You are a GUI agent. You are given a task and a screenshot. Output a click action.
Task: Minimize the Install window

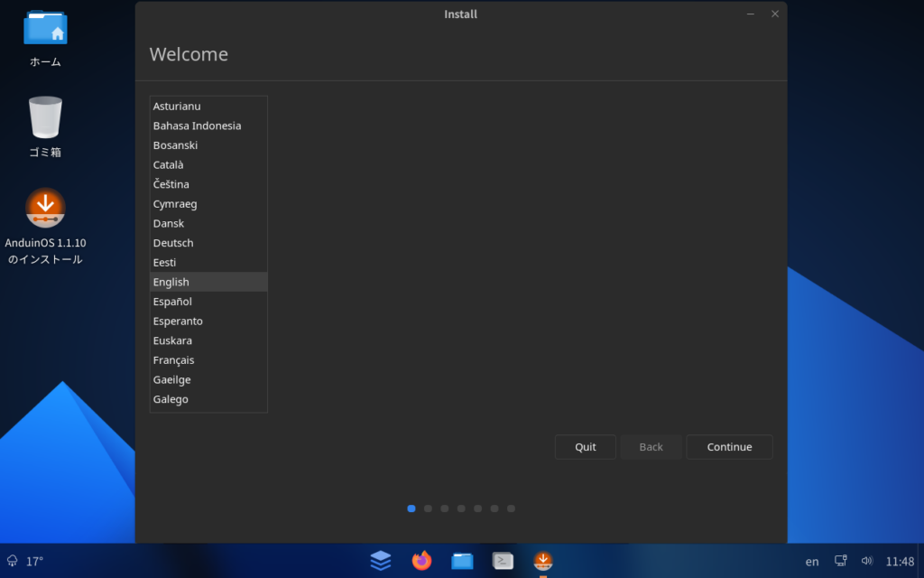(x=751, y=14)
